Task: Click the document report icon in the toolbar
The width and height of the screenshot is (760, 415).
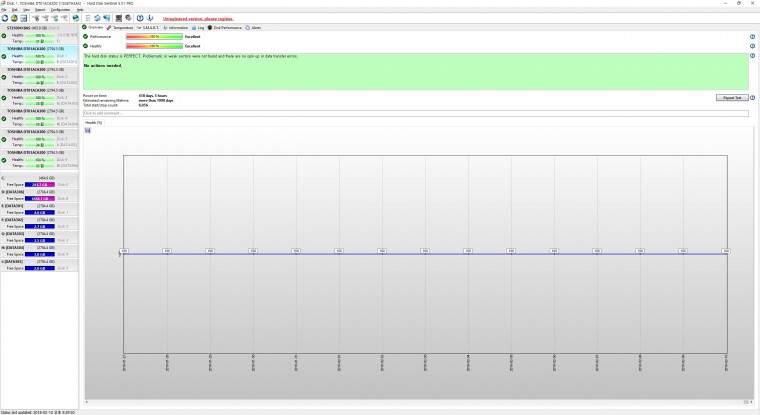Action: point(88,18)
